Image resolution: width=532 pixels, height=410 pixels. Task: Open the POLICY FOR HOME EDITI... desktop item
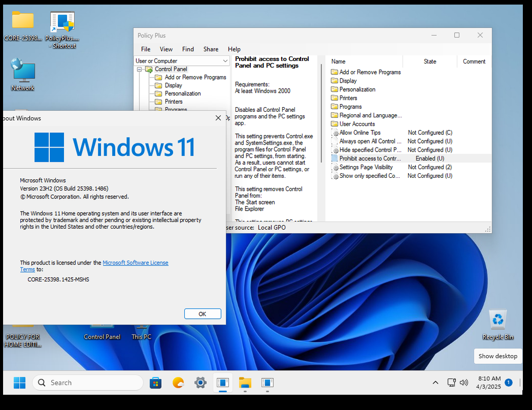[23, 336]
